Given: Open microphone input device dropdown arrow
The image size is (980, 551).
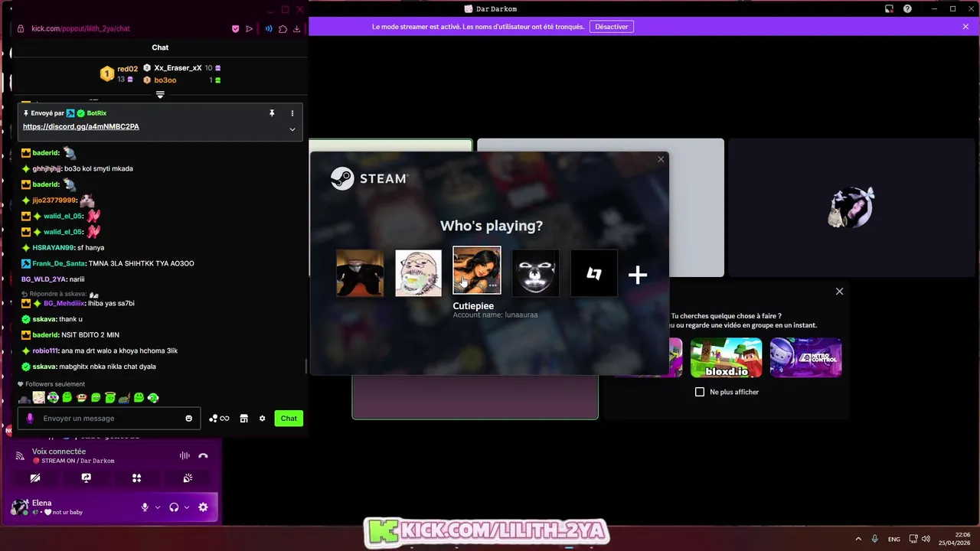Looking at the screenshot, I should tap(158, 507).
